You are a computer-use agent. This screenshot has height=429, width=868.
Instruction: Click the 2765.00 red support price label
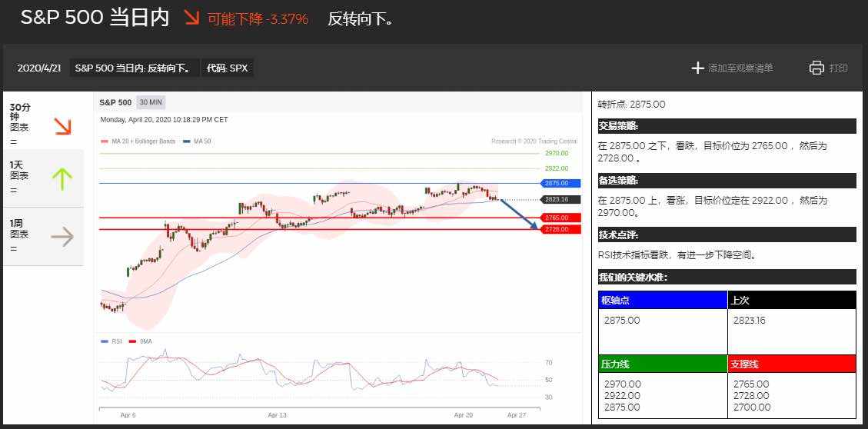pyautogui.click(x=560, y=218)
